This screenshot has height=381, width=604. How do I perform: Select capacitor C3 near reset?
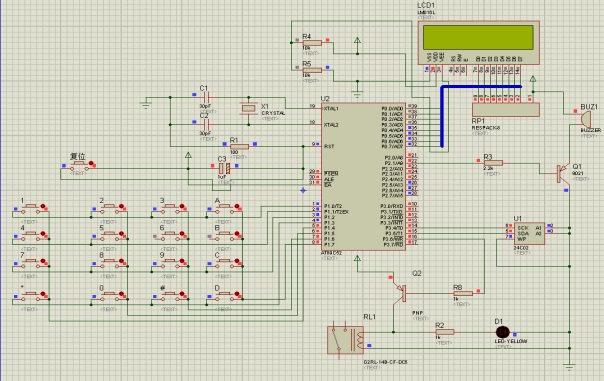coord(225,168)
